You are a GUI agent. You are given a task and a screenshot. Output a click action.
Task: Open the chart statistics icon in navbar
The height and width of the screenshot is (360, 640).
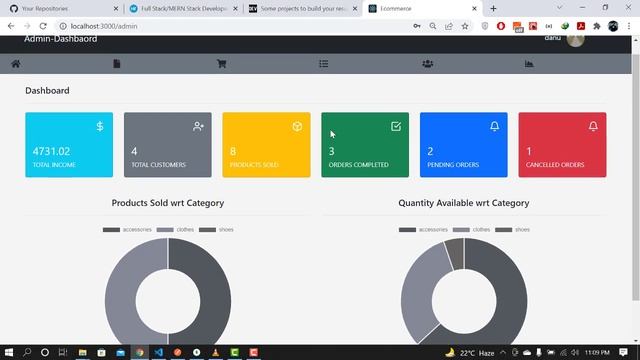(529, 64)
